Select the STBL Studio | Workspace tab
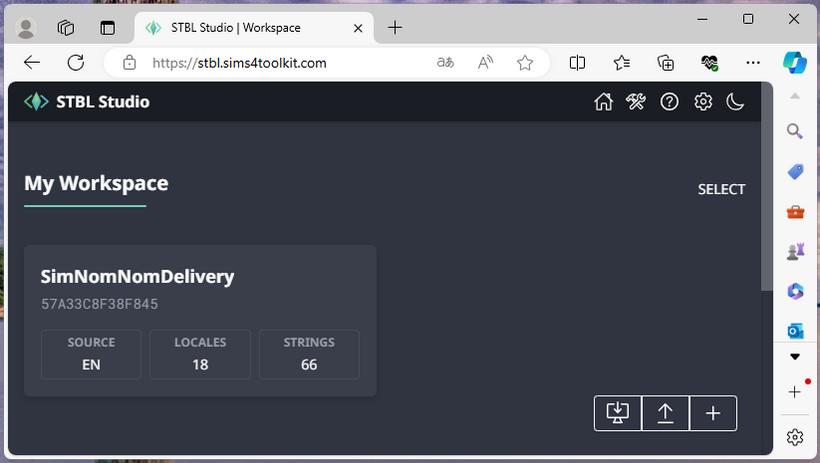Image resolution: width=820 pixels, height=463 pixels. [240, 27]
